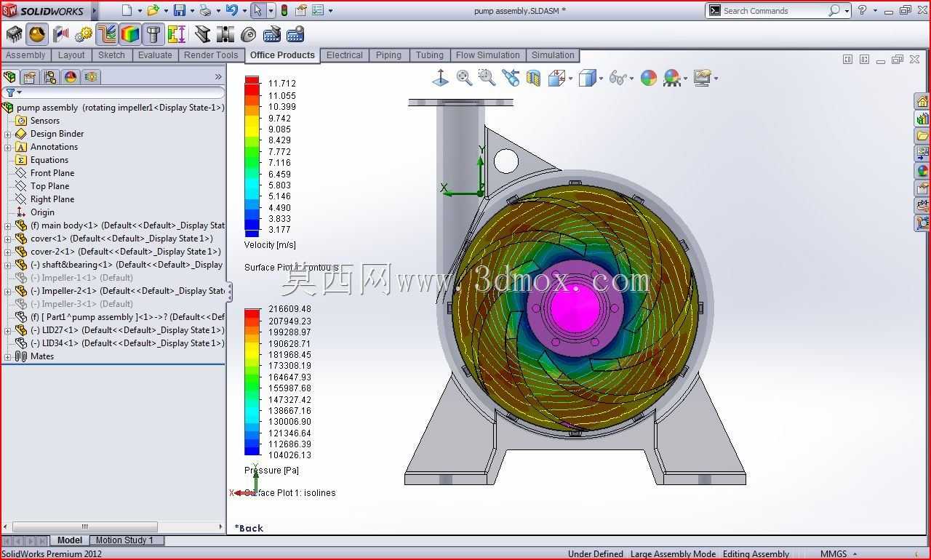Toggle the SolidWorks Routing add-in
Screen dimensions: 931x560
(107, 34)
